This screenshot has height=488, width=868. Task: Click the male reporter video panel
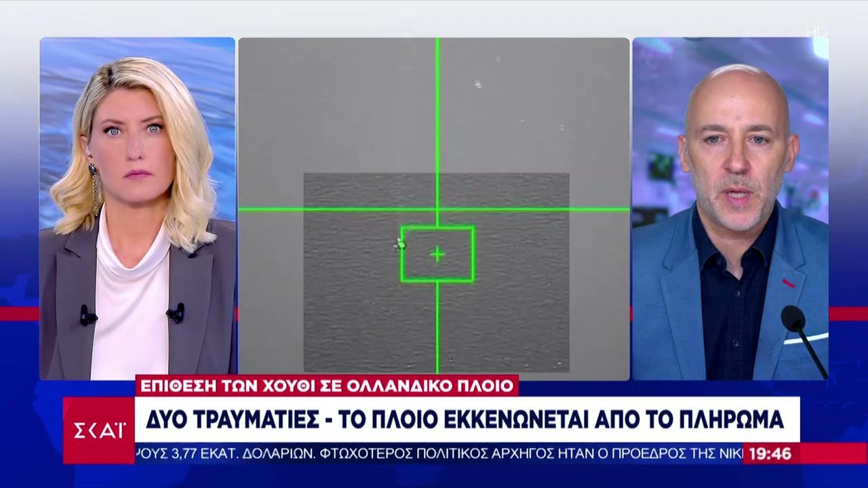pyautogui.click(x=730, y=209)
